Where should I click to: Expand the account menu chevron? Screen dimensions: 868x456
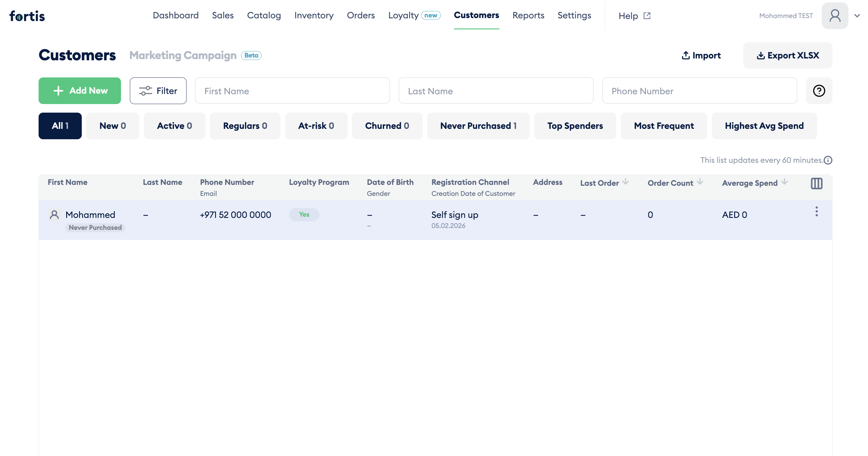coord(857,16)
